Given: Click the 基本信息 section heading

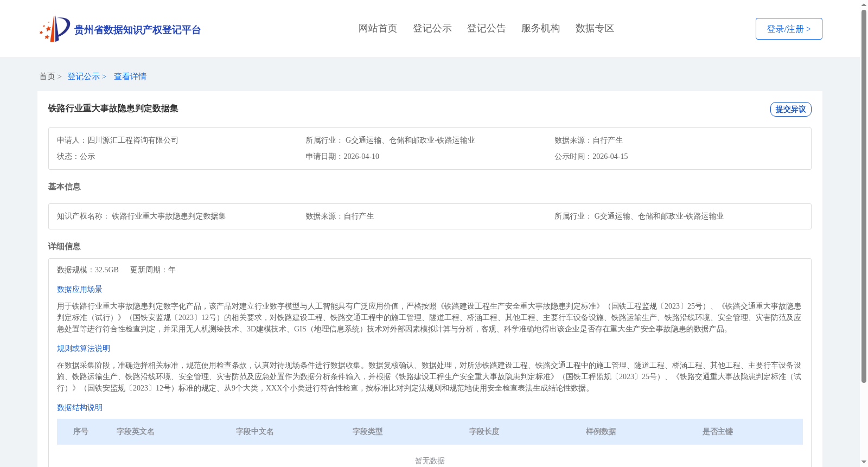Looking at the screenshot, I should (65, 187).
